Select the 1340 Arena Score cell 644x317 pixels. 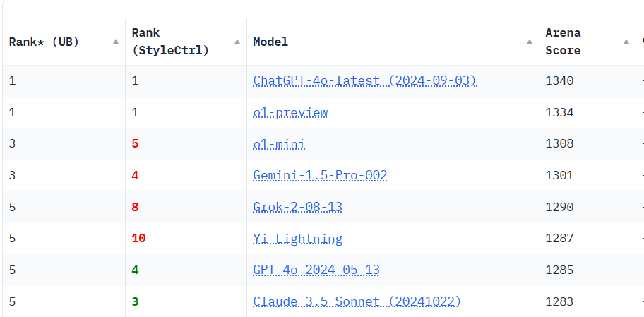[x=559, y=80]
